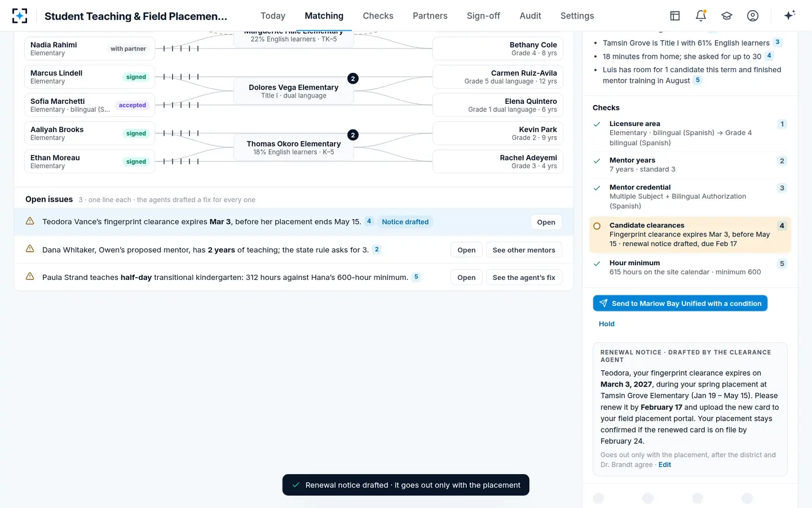Click citation badge 3 beside Tamsin Grove note
The image size is (812, 508).
pyautogui.click(x=778, y=42)
